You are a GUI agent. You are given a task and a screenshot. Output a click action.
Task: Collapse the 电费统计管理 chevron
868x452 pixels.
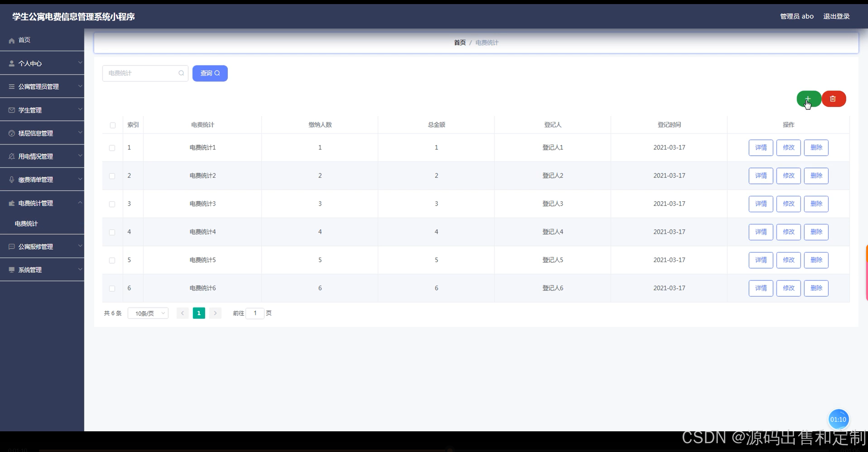(80, 202)
